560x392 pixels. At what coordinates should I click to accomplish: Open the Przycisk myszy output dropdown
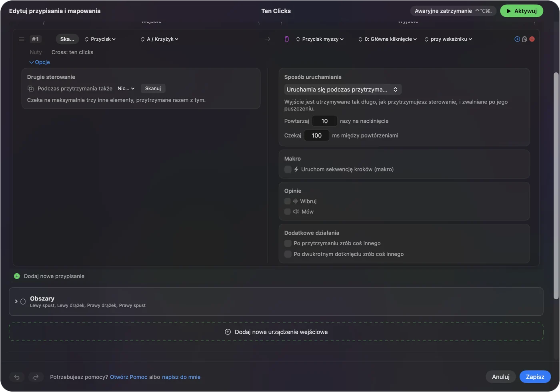(x=320, y=39)
